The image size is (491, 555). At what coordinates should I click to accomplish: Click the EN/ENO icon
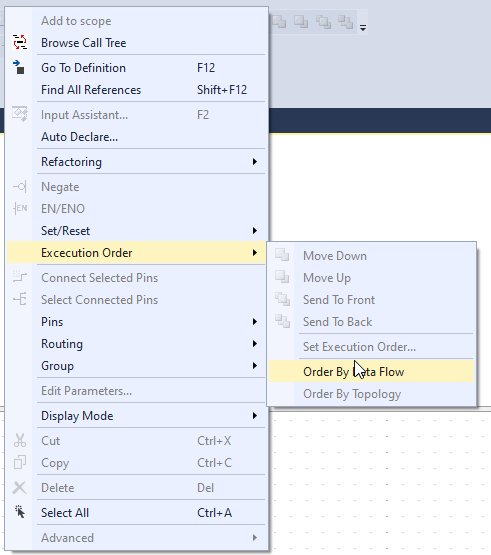pyautogui.click(x=20, y=208)
